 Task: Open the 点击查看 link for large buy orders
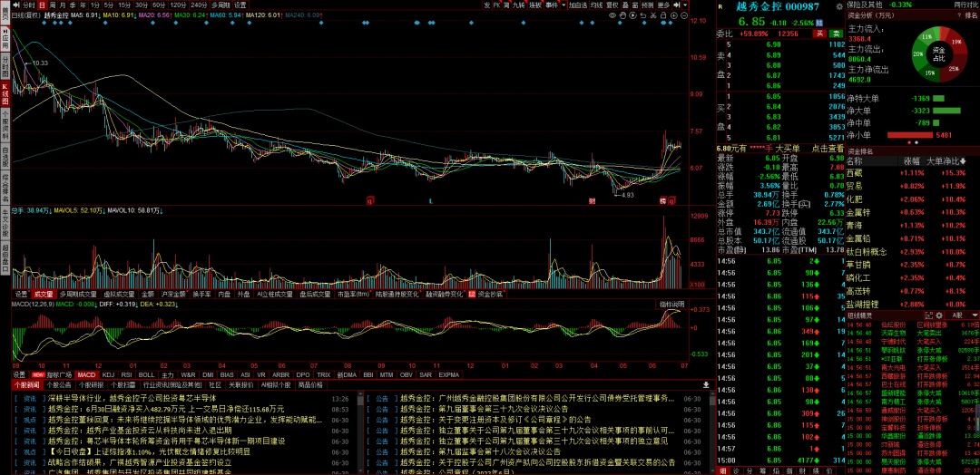828,148
